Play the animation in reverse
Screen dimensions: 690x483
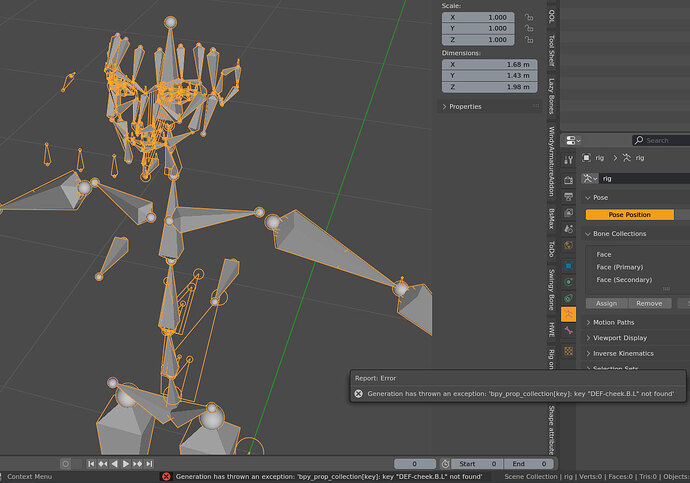(114, 464)
